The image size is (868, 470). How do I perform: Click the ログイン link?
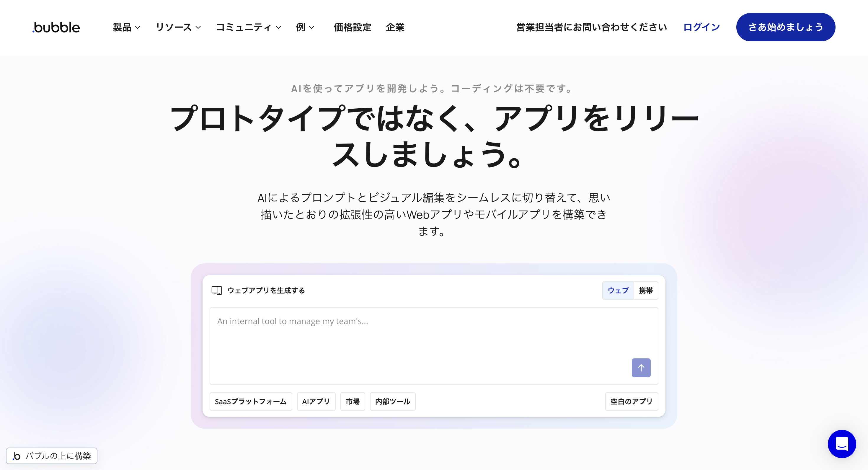(701, 27)
